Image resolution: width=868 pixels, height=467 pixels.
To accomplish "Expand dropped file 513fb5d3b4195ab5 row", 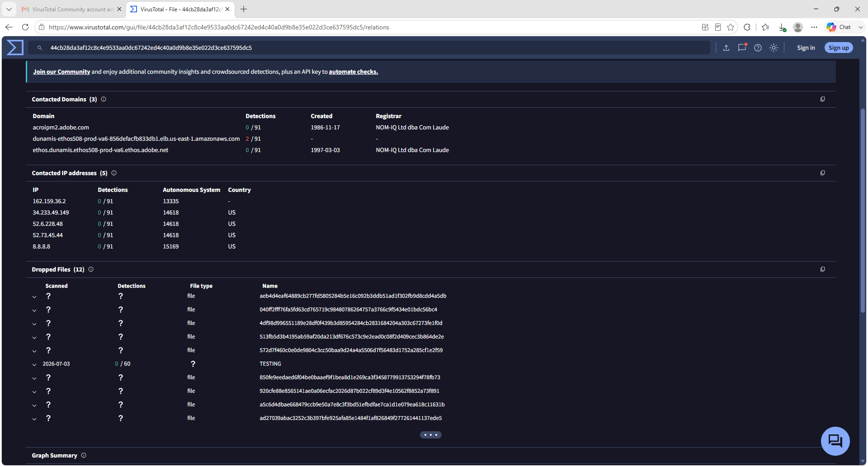I will tap(34, 338).
